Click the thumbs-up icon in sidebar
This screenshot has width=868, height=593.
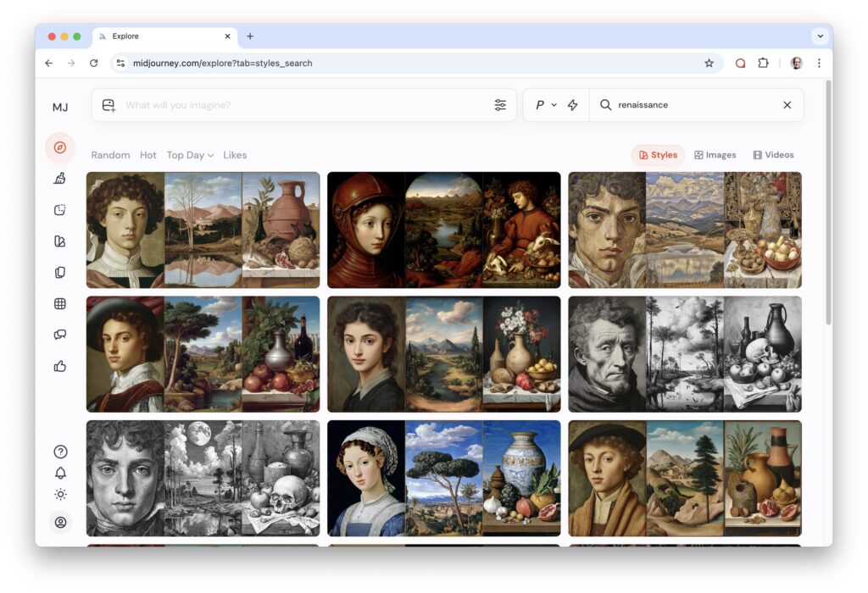pyautogui.click(x=59, y=366)
